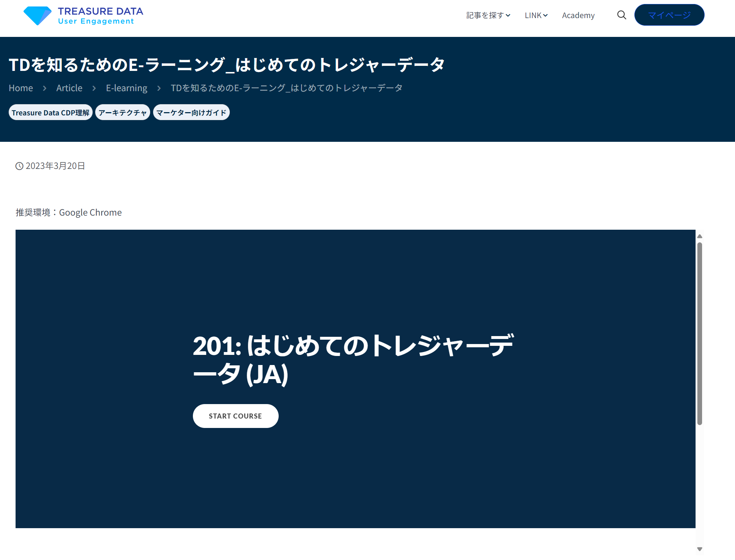
Task: Expand the 記事を探す chevron arrow
Action: coord(508,16)
